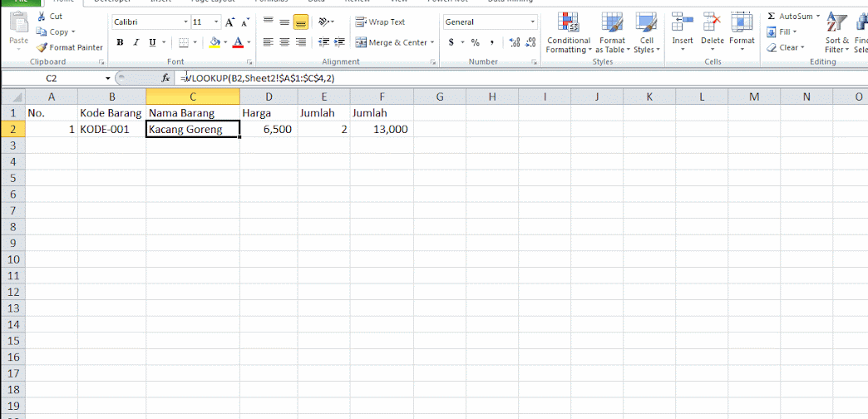Screen dimensions: 868x419
Task: Open Fill dropdown
Action: (782, 32)
